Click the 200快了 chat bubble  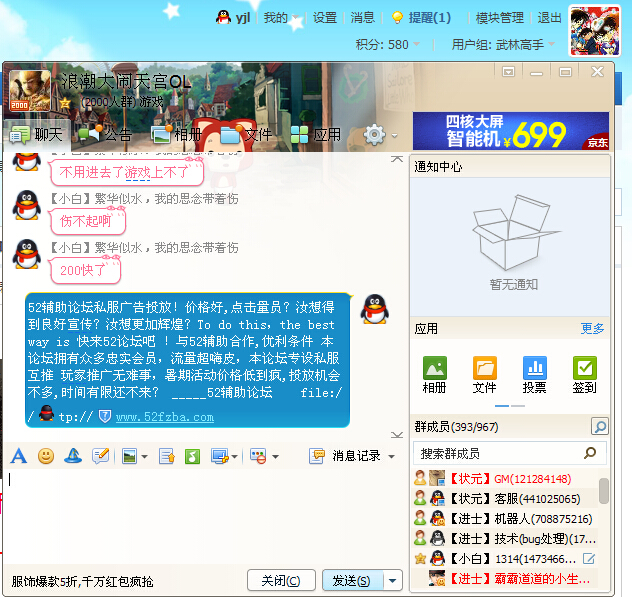(x=85, y=270)
